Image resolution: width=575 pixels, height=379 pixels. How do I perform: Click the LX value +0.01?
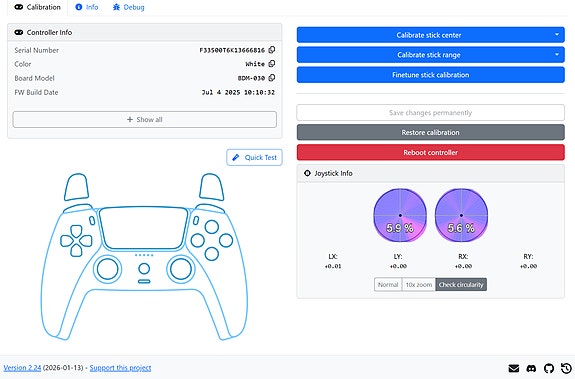click(x=333, y=266)
